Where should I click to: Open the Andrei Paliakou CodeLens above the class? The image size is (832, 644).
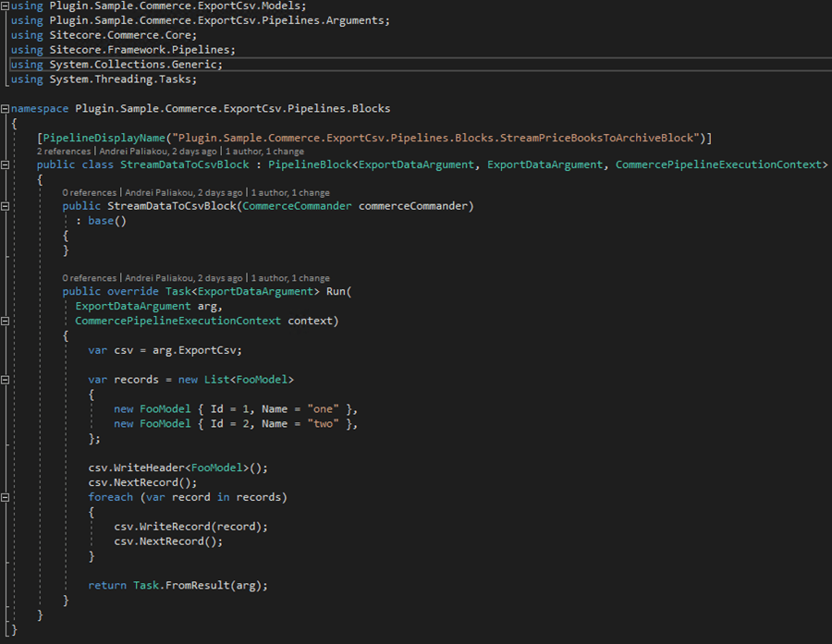point(158,152)
